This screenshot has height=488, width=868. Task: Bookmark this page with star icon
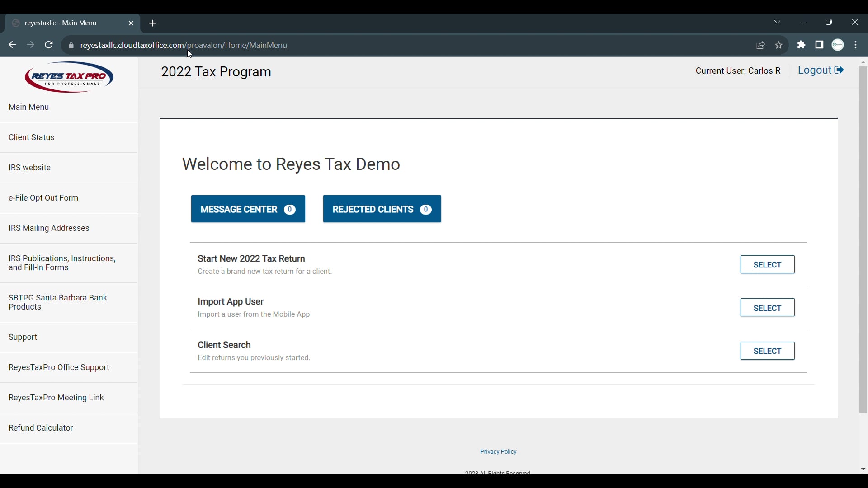[x=779, y=45]
